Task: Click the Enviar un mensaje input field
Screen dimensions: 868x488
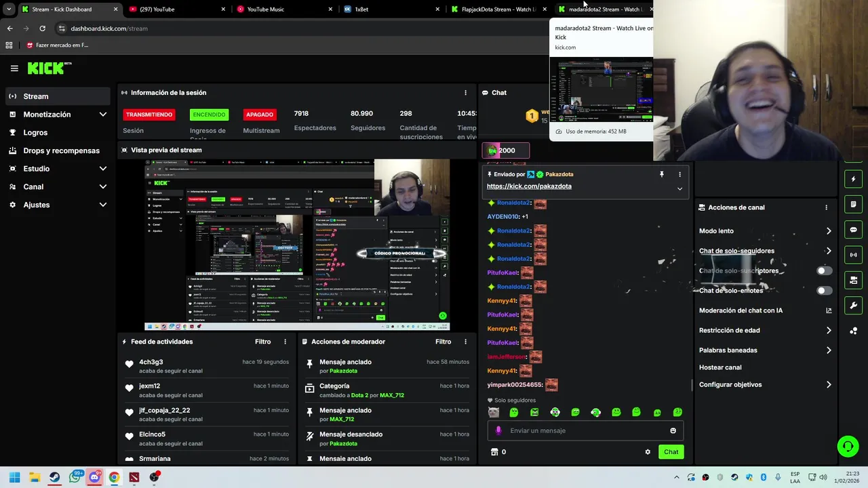Action: [585, 430]
